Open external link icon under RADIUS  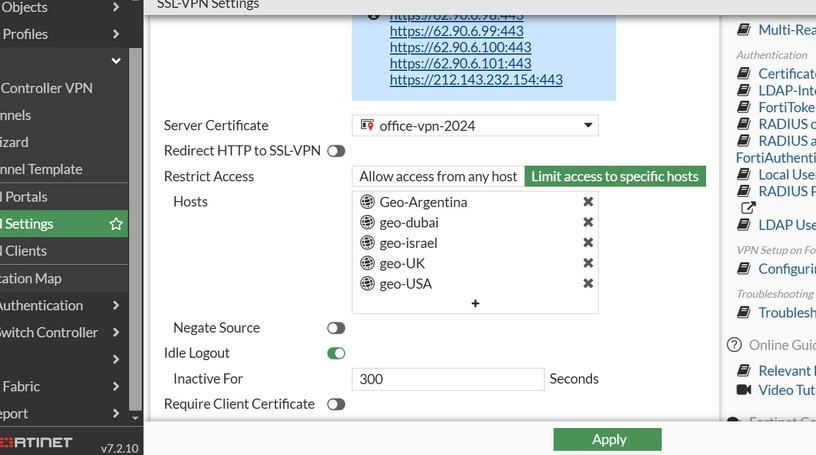[748, 208]
